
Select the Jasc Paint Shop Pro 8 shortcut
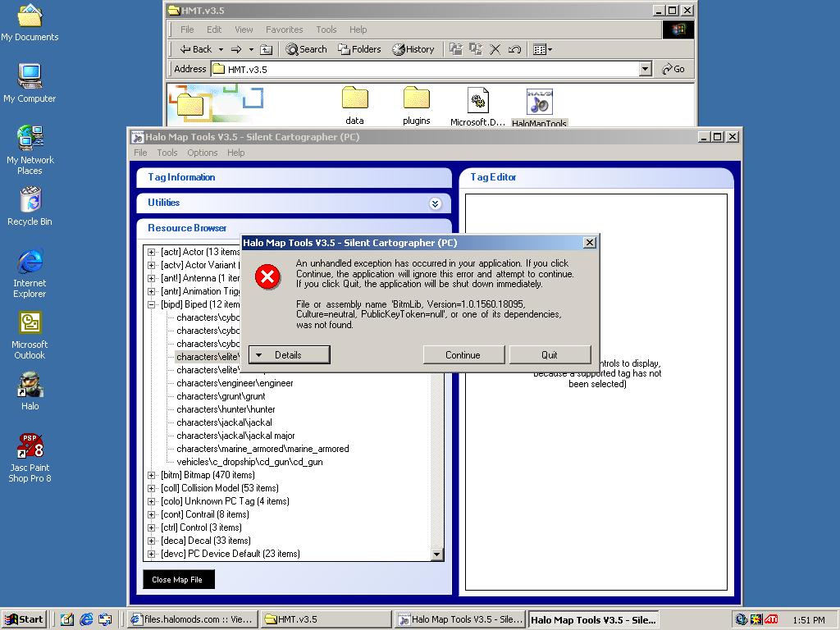pyautogui.click(x=30, y=458)
